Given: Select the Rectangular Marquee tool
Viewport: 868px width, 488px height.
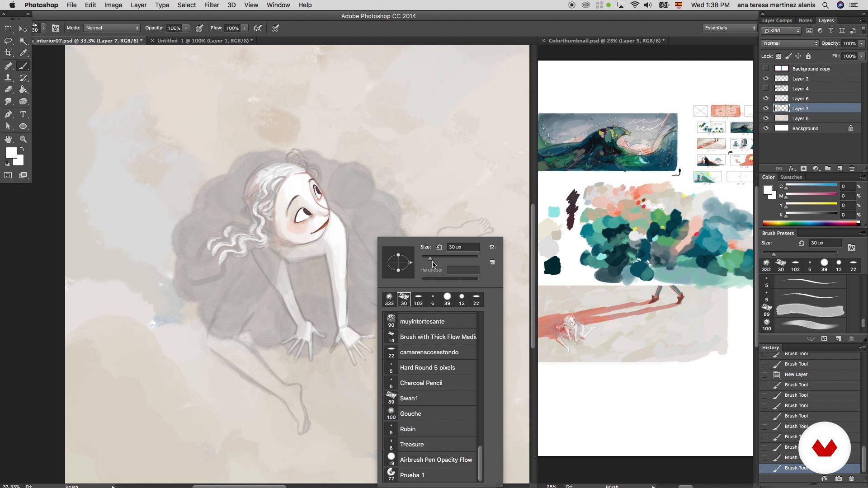Looking at the screenshot, I should (x=8, y=29).
